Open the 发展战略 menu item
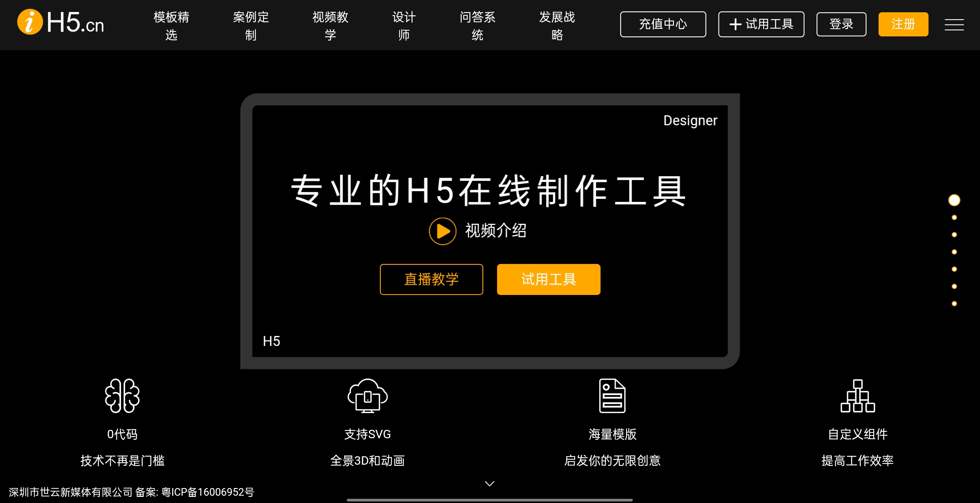 click(x=557, y=26)
